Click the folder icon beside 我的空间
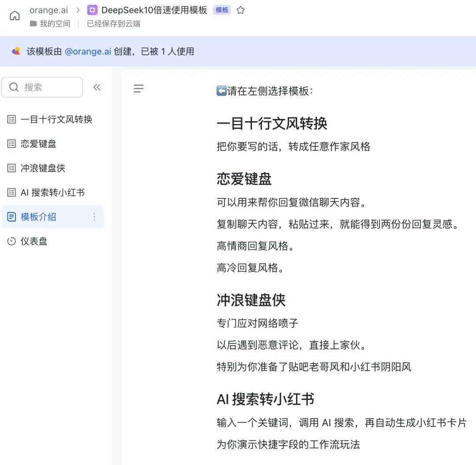The image size is (476, 465). 33,24
